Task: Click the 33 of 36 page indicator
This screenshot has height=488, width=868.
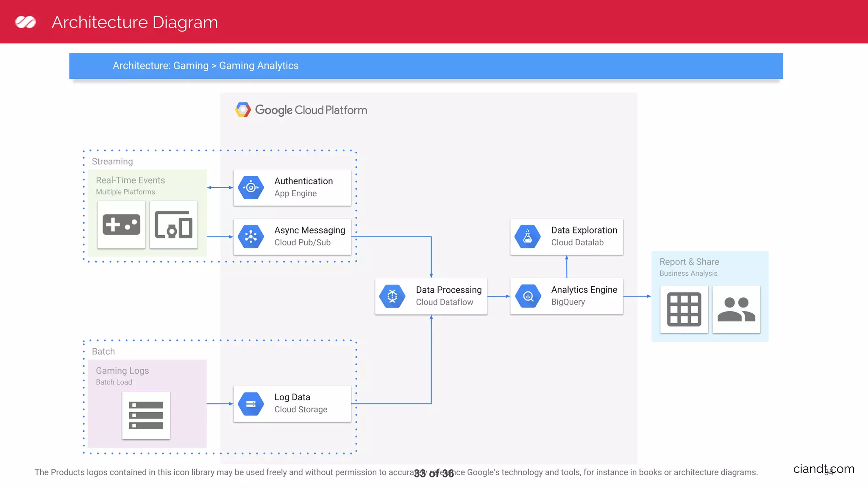Action: tap(434, 474)
